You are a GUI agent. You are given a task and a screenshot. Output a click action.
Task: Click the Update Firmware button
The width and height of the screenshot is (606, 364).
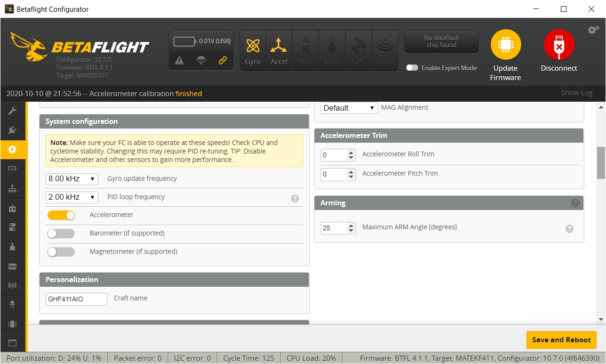pyautogui.click(x=506, y=56)
